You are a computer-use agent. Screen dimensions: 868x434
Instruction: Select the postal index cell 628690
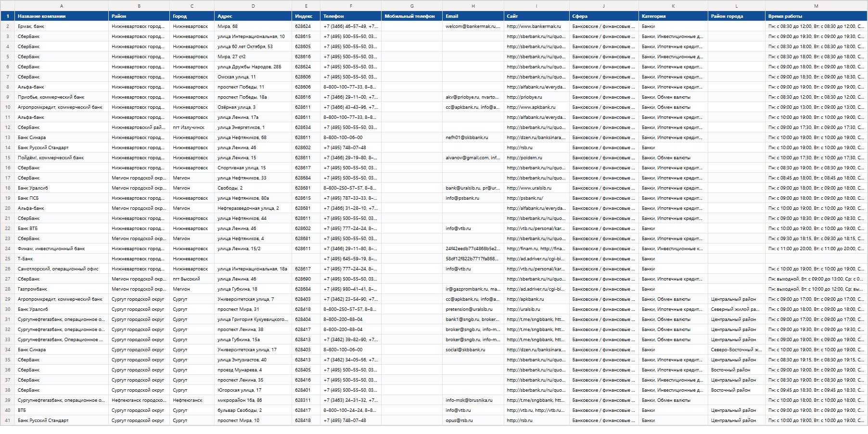(x=306, y=279)
